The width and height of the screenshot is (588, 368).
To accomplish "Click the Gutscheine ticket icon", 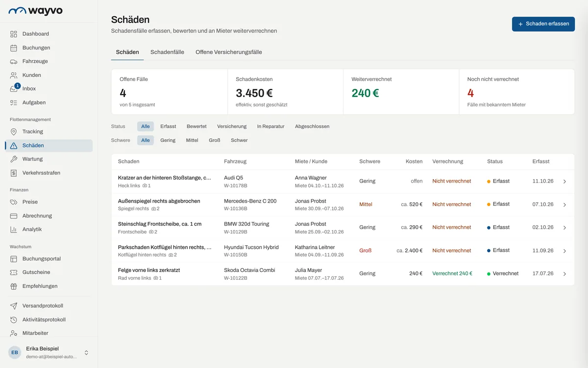I will click(x=14, y=272).
